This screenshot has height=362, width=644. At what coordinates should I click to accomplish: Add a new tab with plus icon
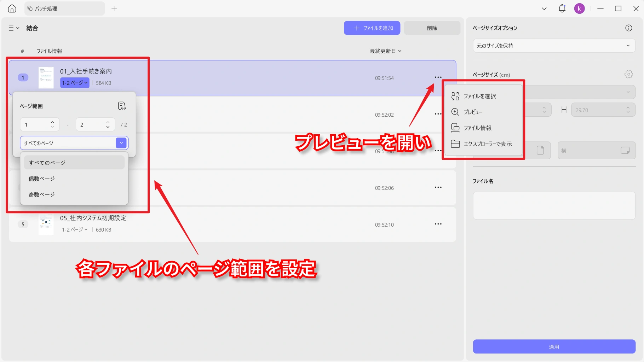tap(114, 8)
